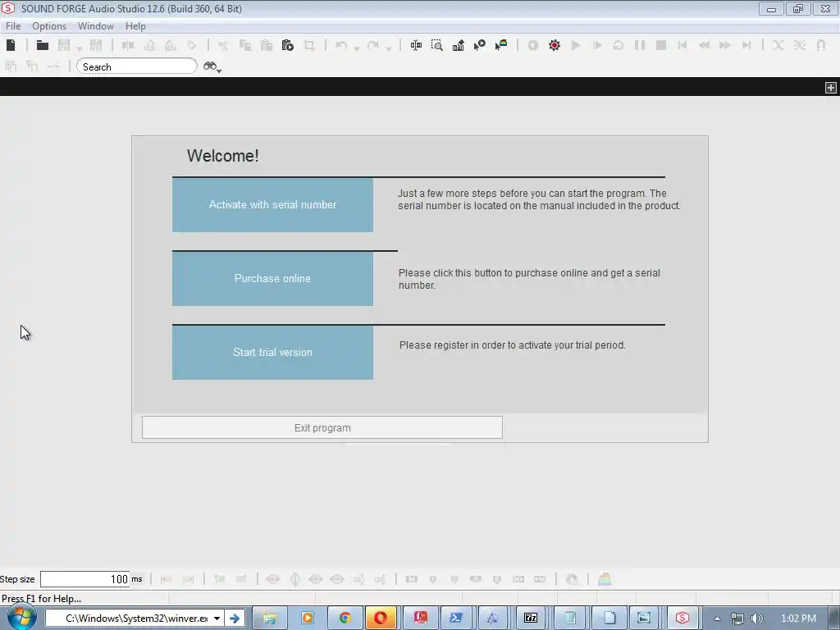Screen dimensions: 840x630
Task: Click Activate with serial number
Action: coord(272,204)
